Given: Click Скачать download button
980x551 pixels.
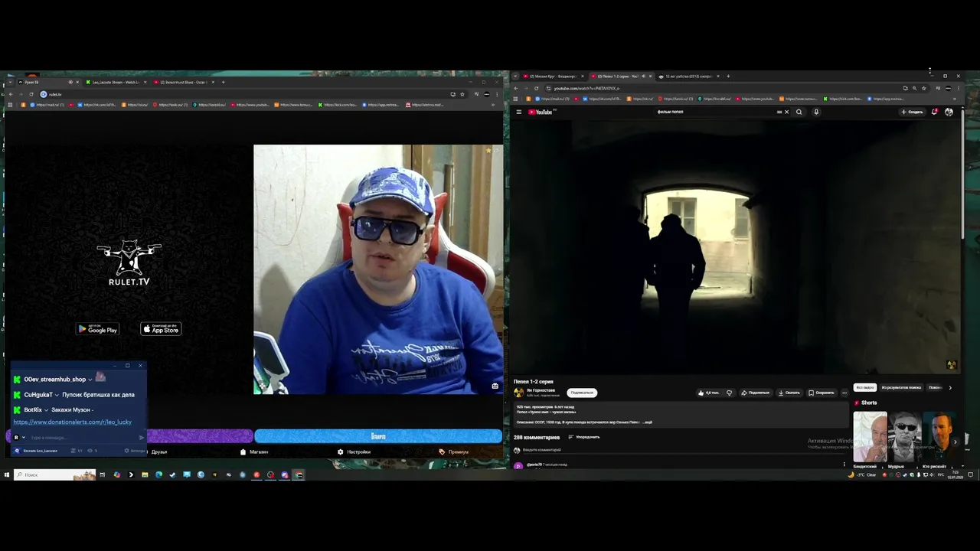Looking at the screenshot, I should (x=789, y=393).
